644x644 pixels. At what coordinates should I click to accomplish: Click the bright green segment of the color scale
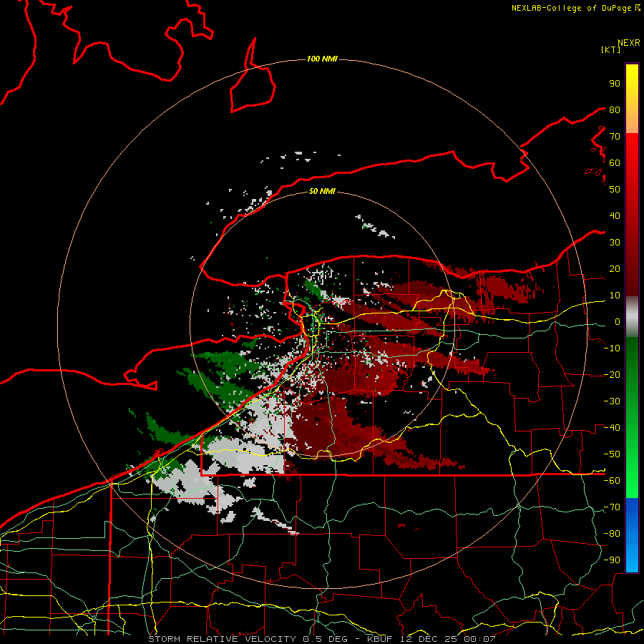[632, 417]
